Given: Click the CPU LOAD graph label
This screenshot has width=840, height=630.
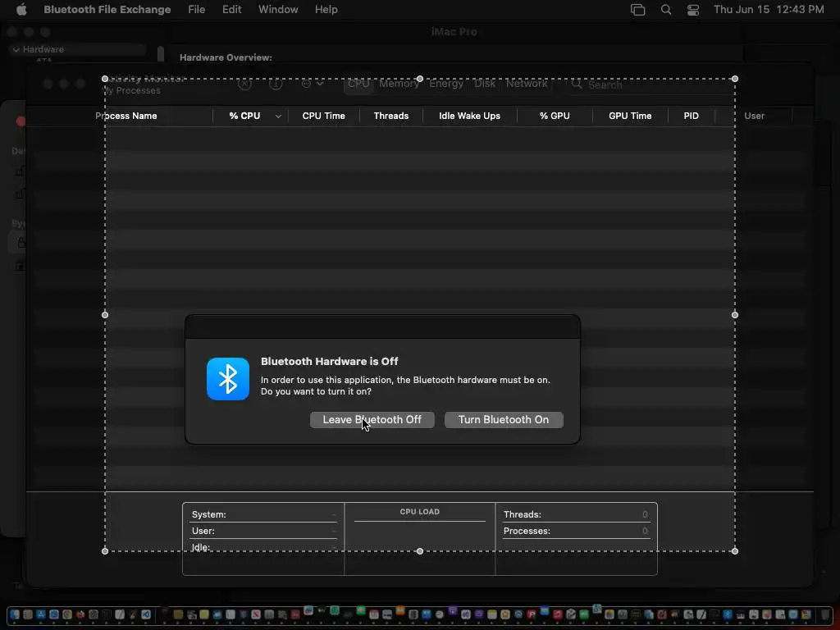Looking at the screenshot, I should pyautogui.click(x=419, y=512).
